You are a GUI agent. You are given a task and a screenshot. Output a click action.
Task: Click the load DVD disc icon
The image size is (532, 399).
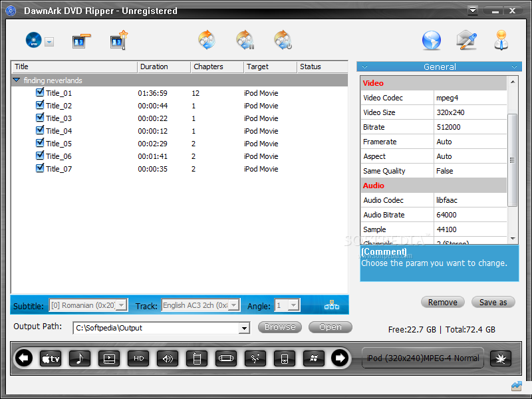(34, 40)
